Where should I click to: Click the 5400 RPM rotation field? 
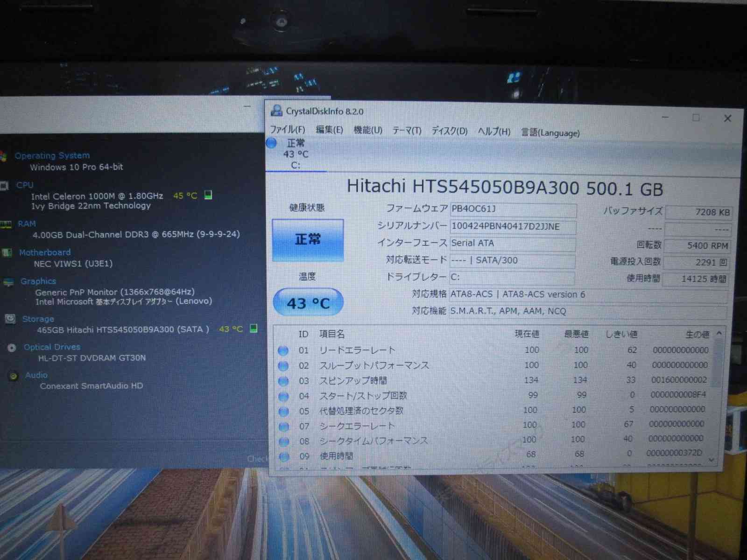pyautogui.click(x=697, y=245)
